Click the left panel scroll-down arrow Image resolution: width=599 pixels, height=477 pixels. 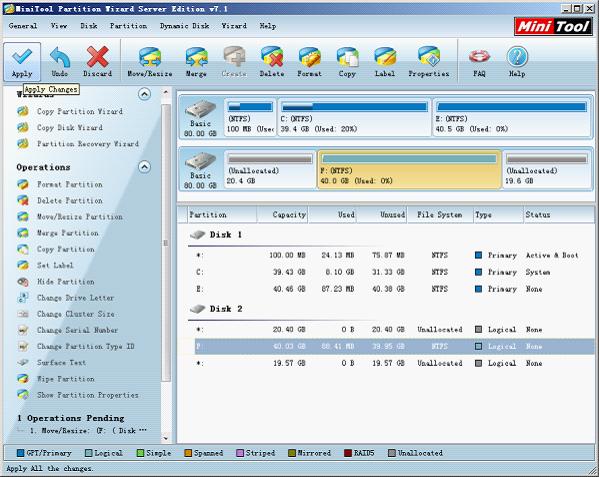(x=166, y=438)
